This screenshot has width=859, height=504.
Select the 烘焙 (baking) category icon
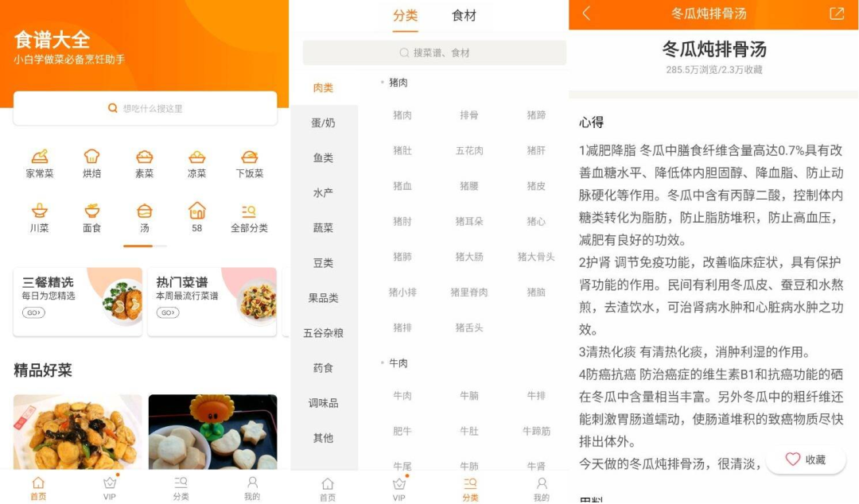point(91,164)
